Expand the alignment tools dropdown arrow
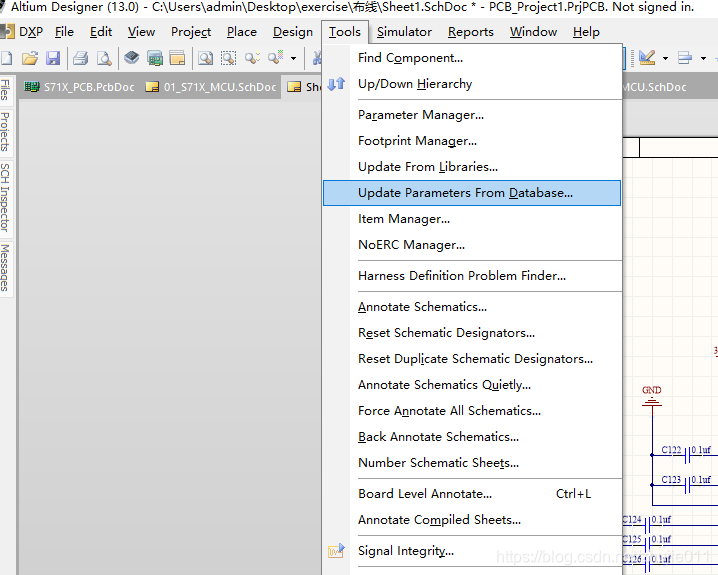This screenshot has width=718, height=575. click(x=703, y=58)
